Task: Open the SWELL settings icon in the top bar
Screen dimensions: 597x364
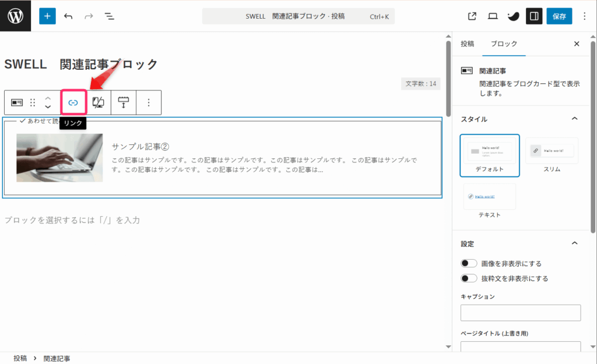Action: pos(513,16)
